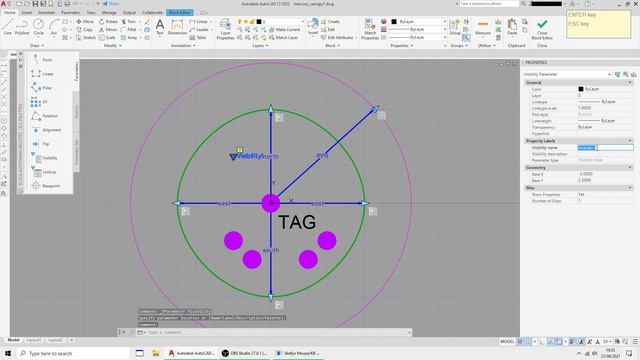Viewport: 640px width, 360px height.
Task: Open Layer Properties manager
Action: (225, 29)
